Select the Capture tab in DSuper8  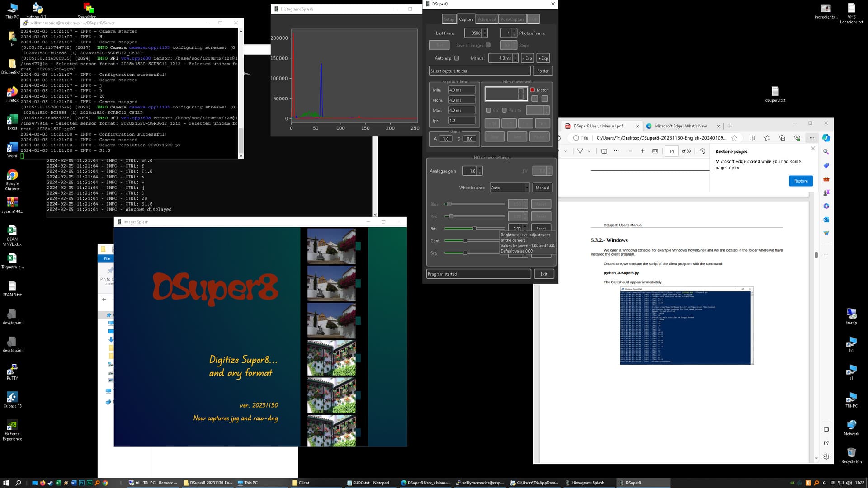[x=466, y=19]
